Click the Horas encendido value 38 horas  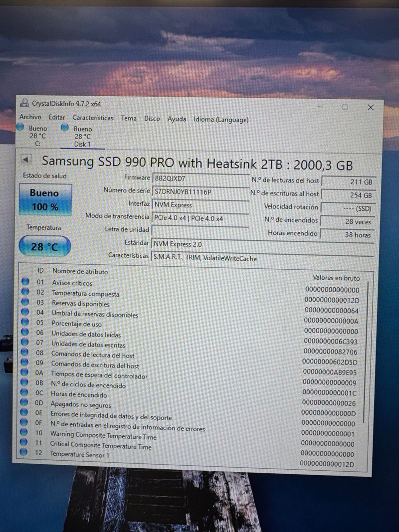pyautogui.click(x=347, y=234)
